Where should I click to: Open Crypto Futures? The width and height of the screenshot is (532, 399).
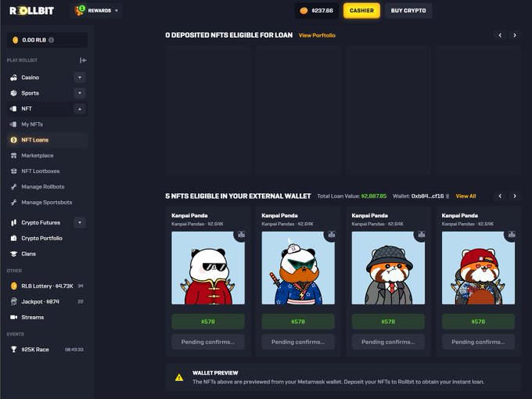41,222
